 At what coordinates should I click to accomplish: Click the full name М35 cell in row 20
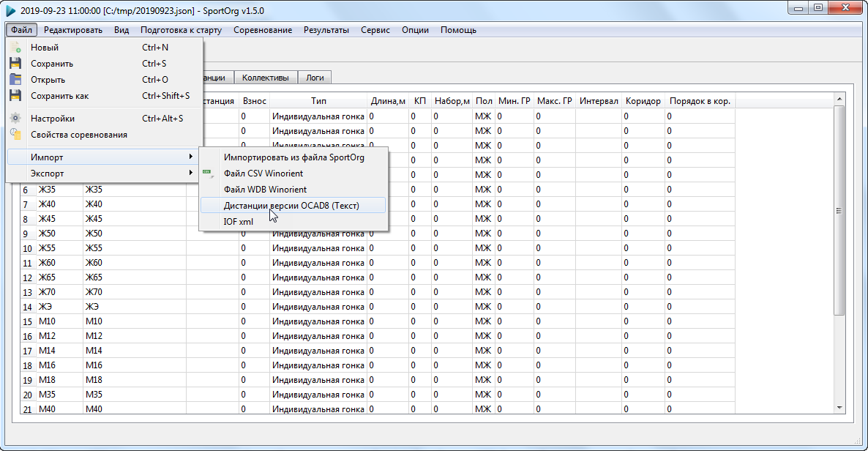tap(135, 395)
